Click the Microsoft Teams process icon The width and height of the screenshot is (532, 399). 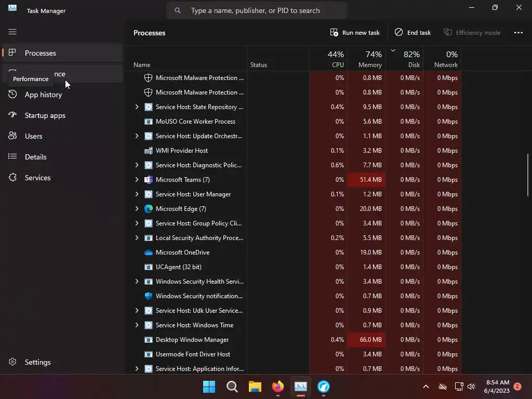pyautogui.click(x=148, y=180)
